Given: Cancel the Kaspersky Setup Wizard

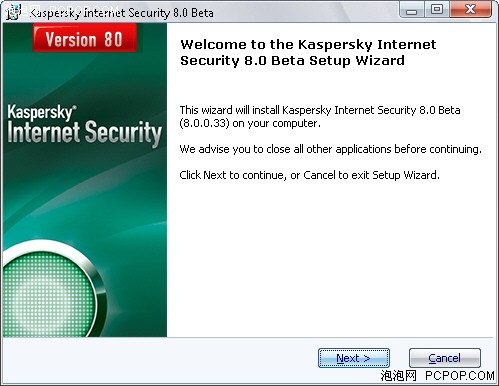Looking at the screenshot, I should point(445,358).
